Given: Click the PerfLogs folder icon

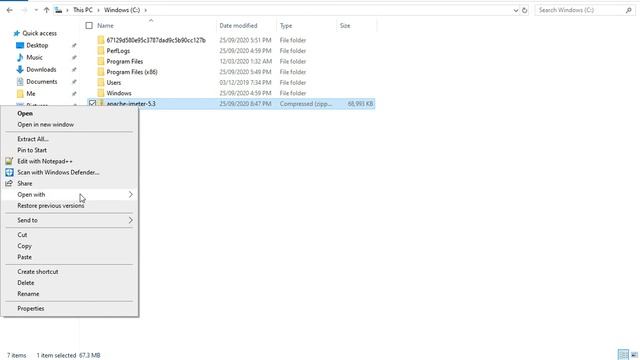Looking at the screenshot, I should pyautogui.click(x=101, y=51).
